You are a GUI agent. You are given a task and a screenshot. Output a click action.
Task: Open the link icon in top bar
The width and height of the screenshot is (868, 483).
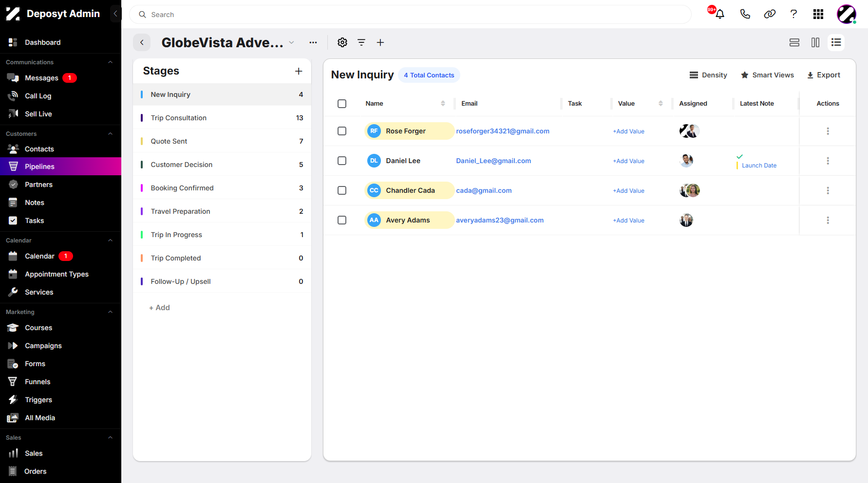click(770, 14)
